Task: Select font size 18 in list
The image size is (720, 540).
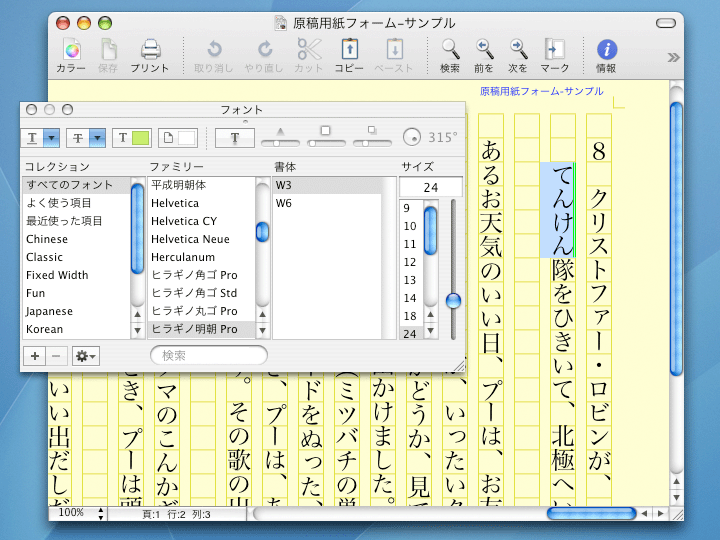Action: coord(411,316)
